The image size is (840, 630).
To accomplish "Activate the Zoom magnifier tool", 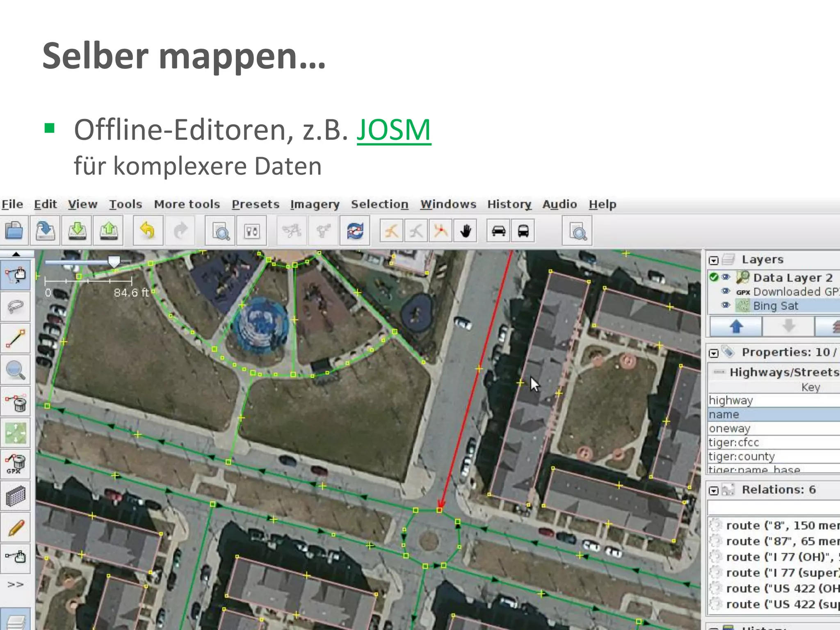I will click(16, 370).
